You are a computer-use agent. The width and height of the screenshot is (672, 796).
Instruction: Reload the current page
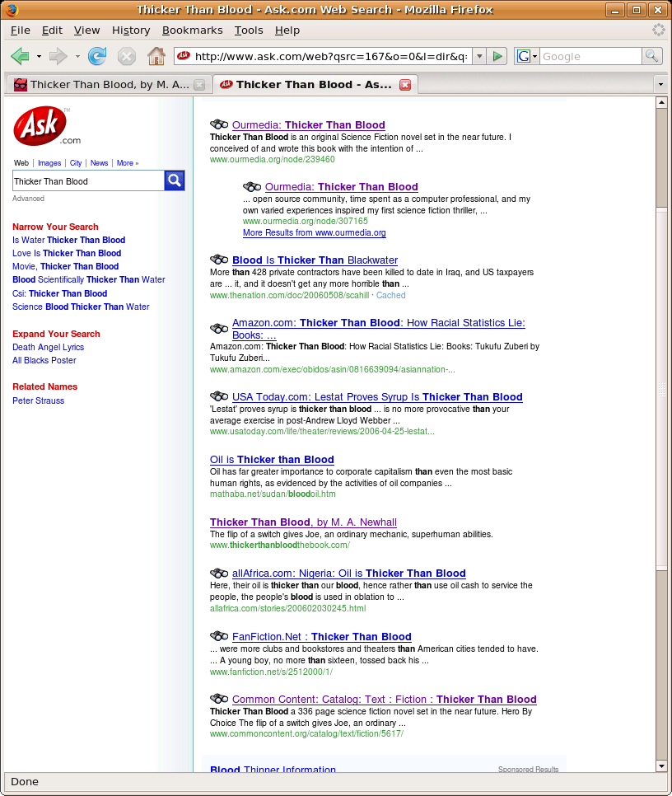click(x=97, y=56)
